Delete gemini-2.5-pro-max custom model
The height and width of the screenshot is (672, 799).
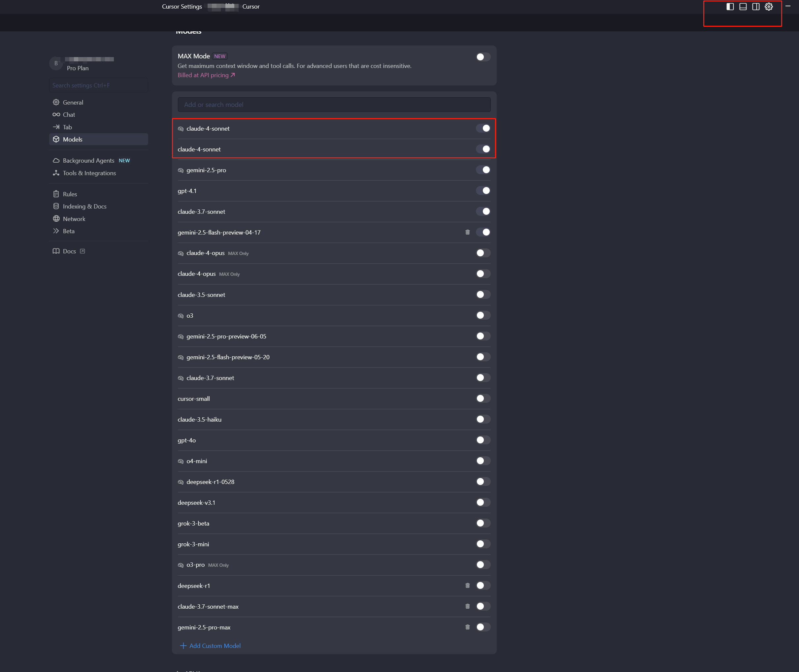(467, 627)
